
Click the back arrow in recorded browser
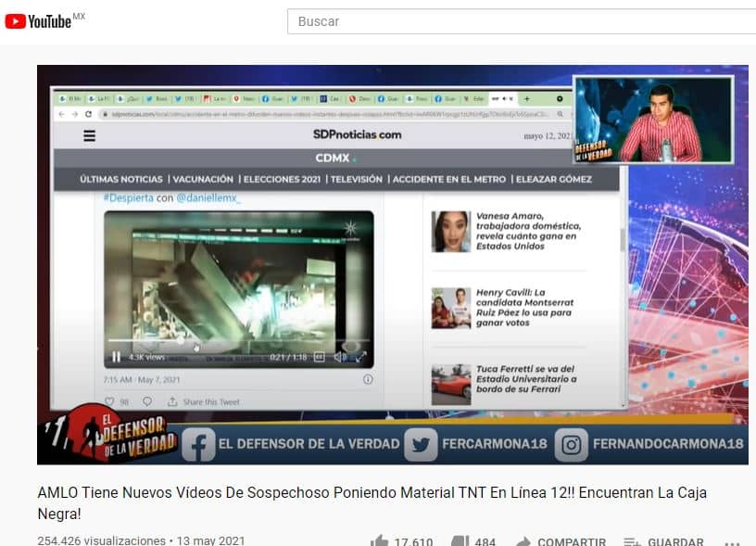[x=61, y=114]
